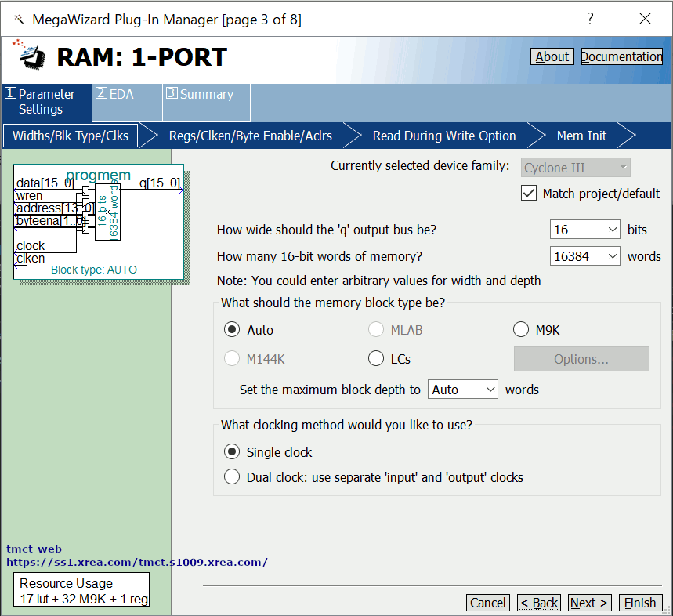
Task: Open the Cyclone III device family dropdown
Action: point(575,168)
